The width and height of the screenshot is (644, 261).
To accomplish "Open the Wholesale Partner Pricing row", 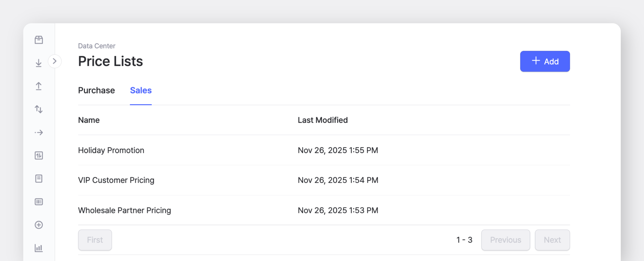I will 124,210.
